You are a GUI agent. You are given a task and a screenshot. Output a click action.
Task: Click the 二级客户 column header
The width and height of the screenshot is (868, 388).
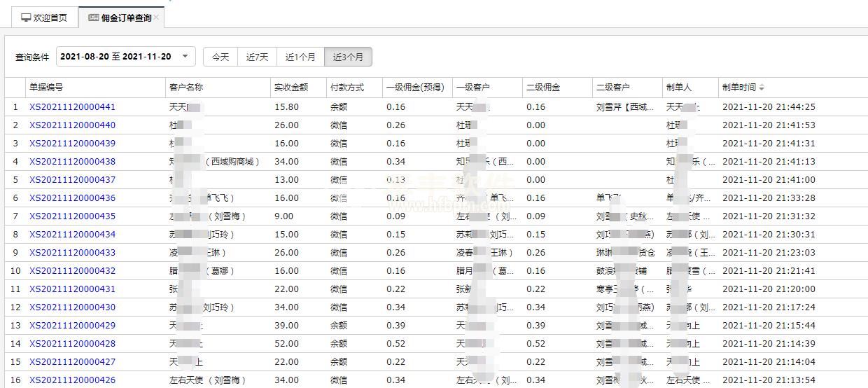(613, 88)
